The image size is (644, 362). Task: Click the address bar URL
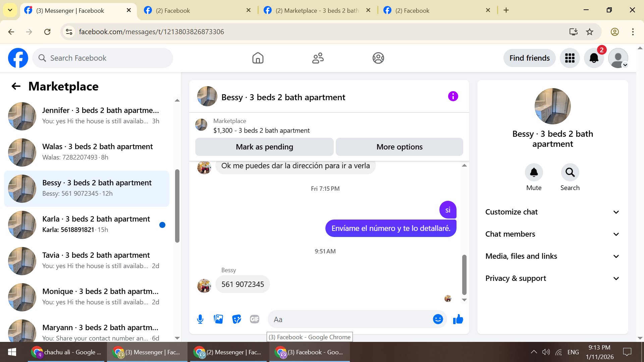(151, 32)
